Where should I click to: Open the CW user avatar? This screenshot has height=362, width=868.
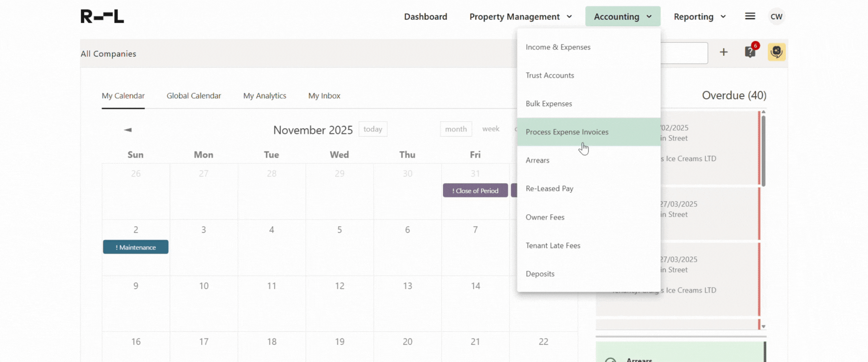(776, 17)
